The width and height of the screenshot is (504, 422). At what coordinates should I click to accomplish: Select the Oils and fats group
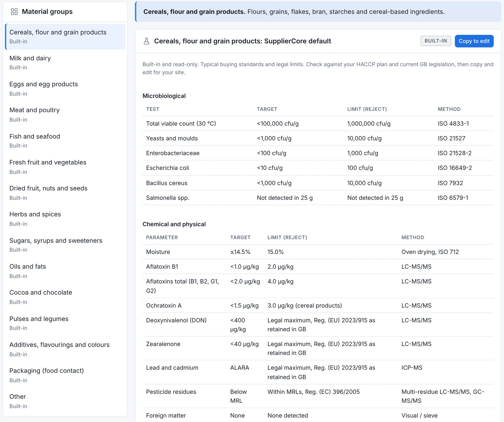pos(65,271)
